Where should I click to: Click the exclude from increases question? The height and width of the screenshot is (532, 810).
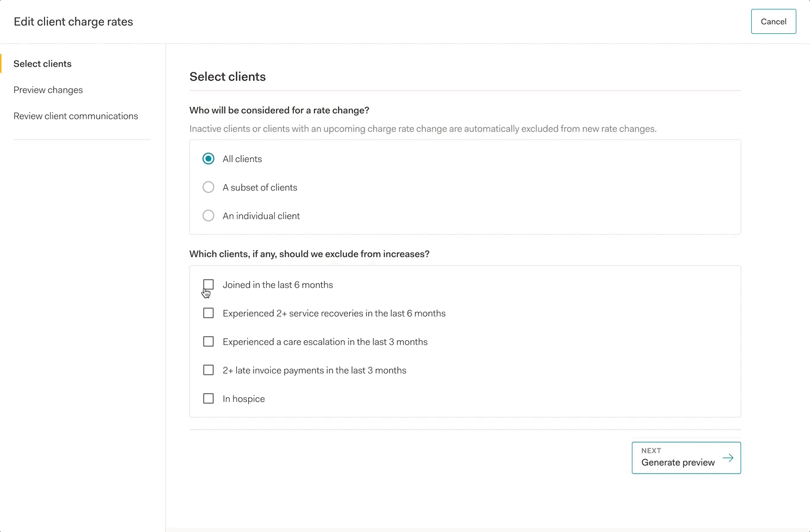pyautogui.click(x=309, y=254)
